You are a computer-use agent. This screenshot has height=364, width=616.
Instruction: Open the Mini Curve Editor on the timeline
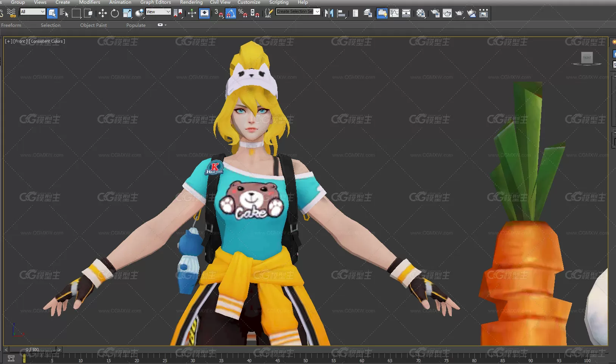pyautogui.click(x=11, y=358)
